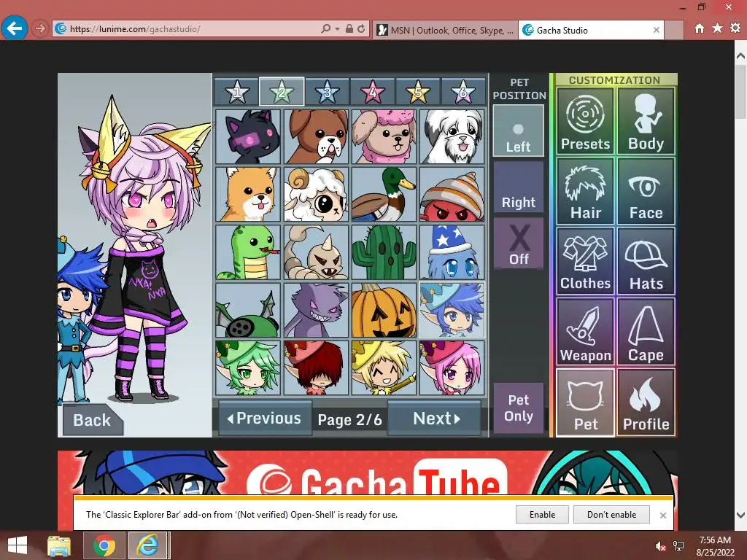Pick the pink poodle pet

tap(384, 137)
